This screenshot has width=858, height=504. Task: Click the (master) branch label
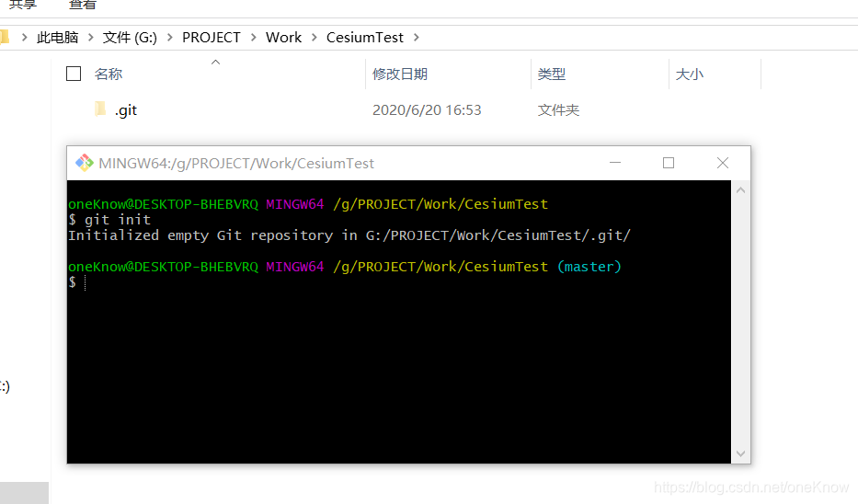(589, 267)
